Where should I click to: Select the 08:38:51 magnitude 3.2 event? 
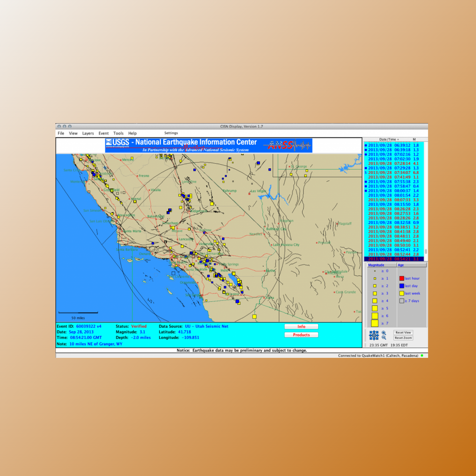point(394,227)
